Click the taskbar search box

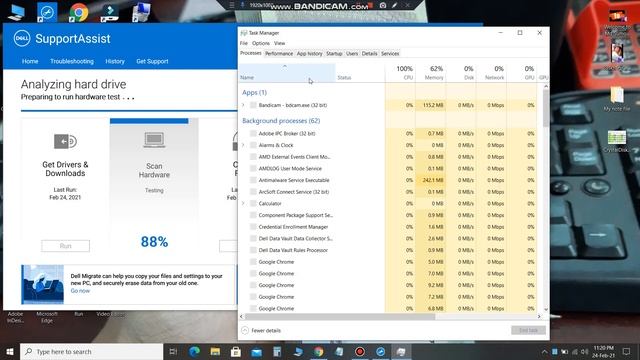pyautogui.click(x=91, y=351)
